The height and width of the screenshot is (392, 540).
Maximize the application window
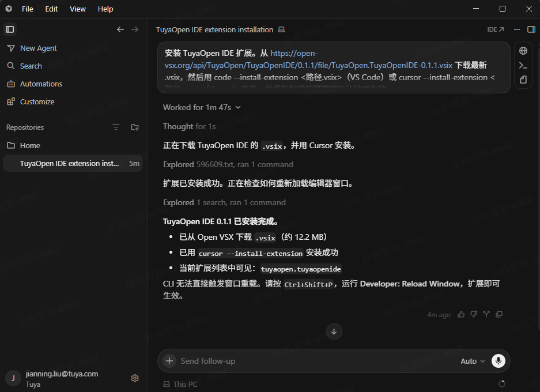click(x=503, y=9)
